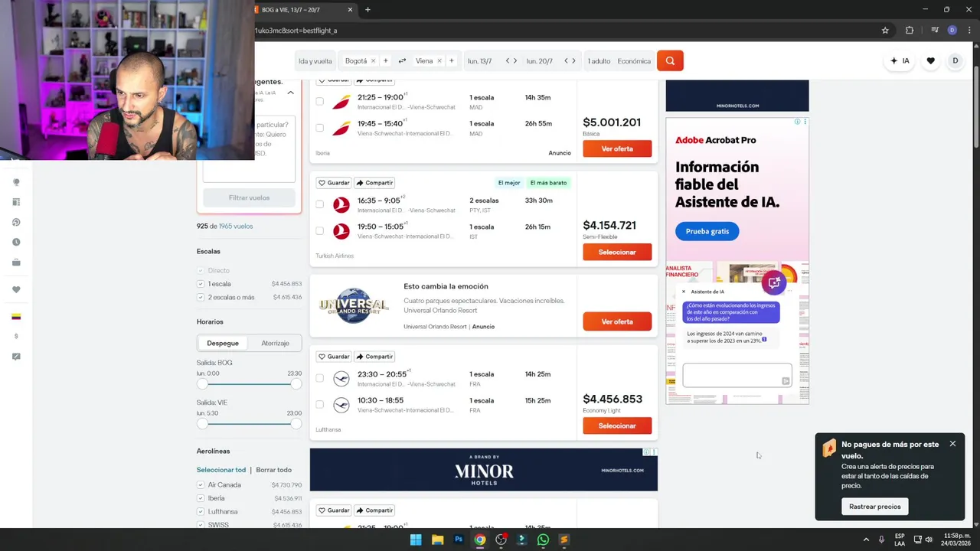Open File Explorer from taskbar
The height and width of the screenshot is (551, 980).
[x=437, y=540]
